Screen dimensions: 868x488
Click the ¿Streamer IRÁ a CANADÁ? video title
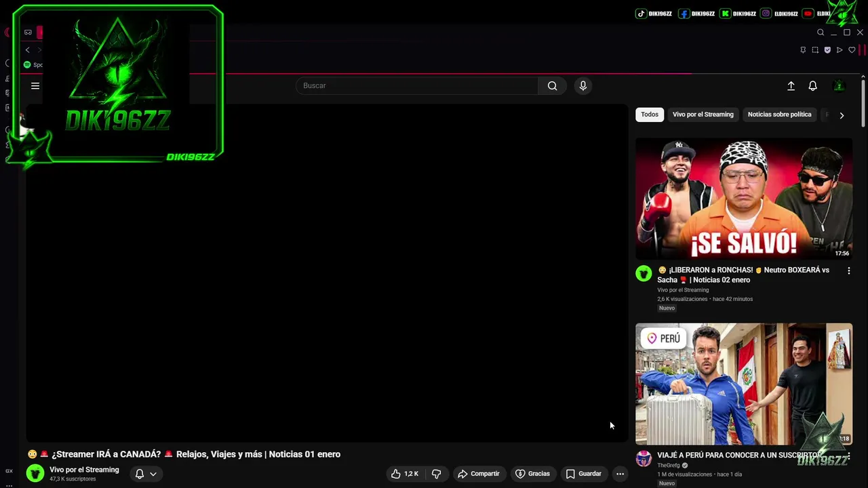click(x=184, y=454)
